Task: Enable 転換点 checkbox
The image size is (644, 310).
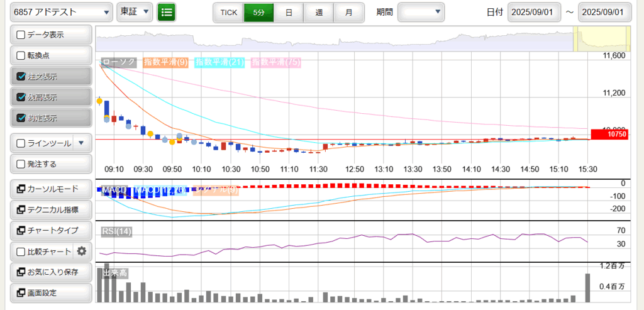Action: point(21,55)
